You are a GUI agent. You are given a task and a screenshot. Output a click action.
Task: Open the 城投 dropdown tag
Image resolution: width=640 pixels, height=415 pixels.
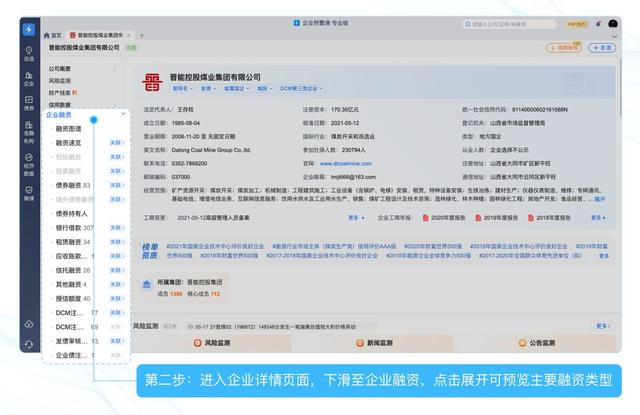(x=264, y=89)
